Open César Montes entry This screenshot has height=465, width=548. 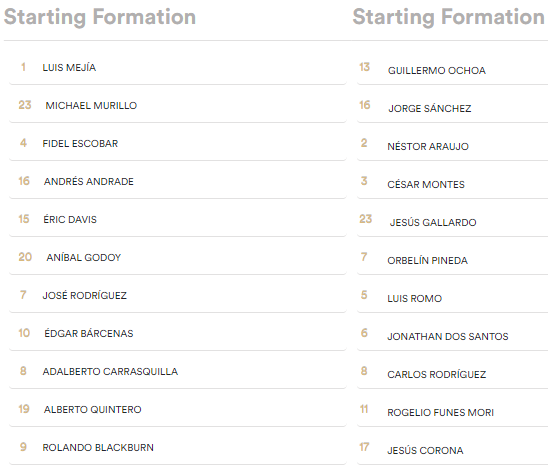click(453, 181)
